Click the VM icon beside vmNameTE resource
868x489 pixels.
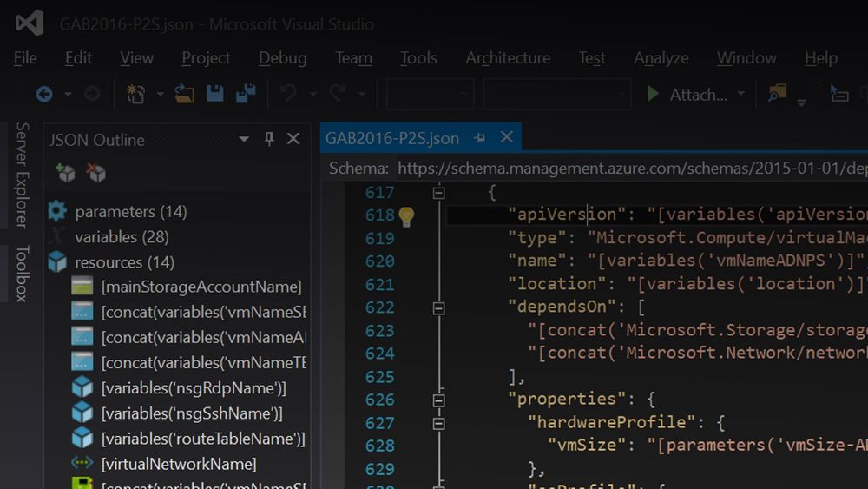82,361
